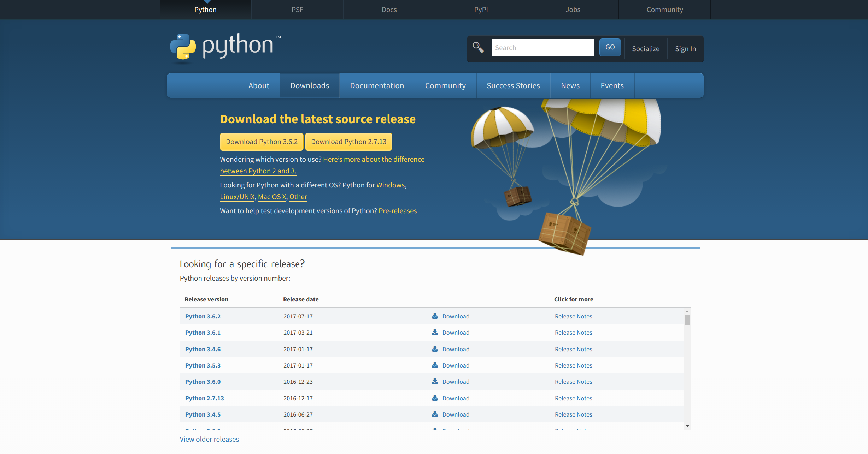Click download icon in Python 3.6.1 row

(435, 332)
